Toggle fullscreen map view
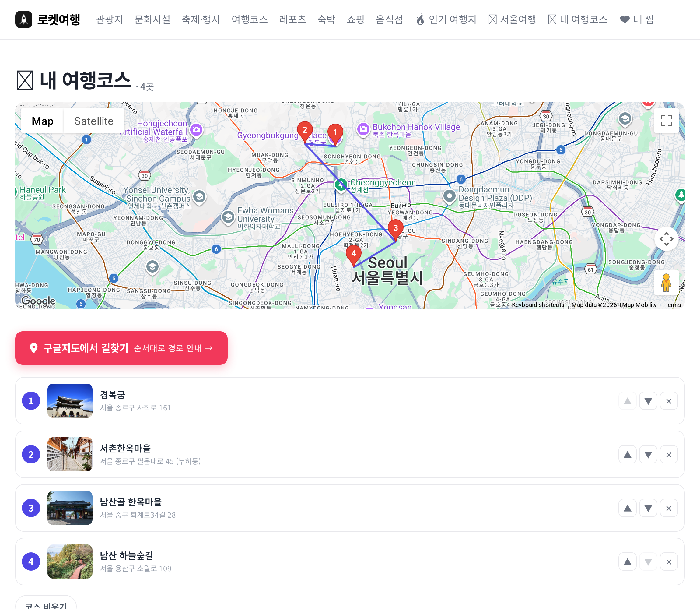The height and width of the screenshot is (609, 700). pyautogui.click(x=667, y=121)
